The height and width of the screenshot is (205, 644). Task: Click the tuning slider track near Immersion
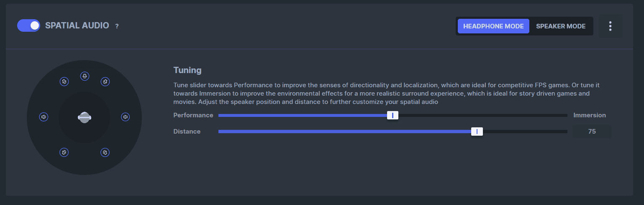(552, 115)
